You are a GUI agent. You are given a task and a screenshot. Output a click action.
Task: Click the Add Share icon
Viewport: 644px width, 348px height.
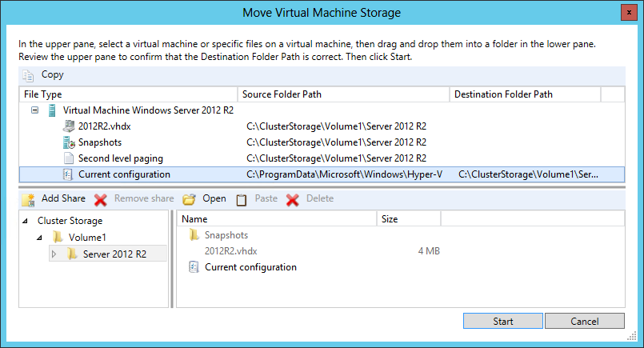pyautogui.click(x=28, y=200)
